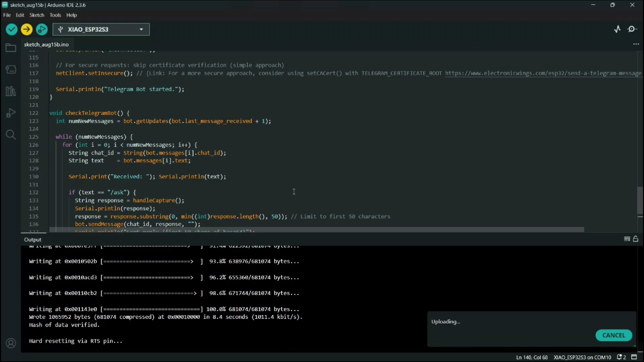The width and height of the screenshot is (644, 362).
Task: Click the Verify sketch checkmark button
Action: coord(12,29)
